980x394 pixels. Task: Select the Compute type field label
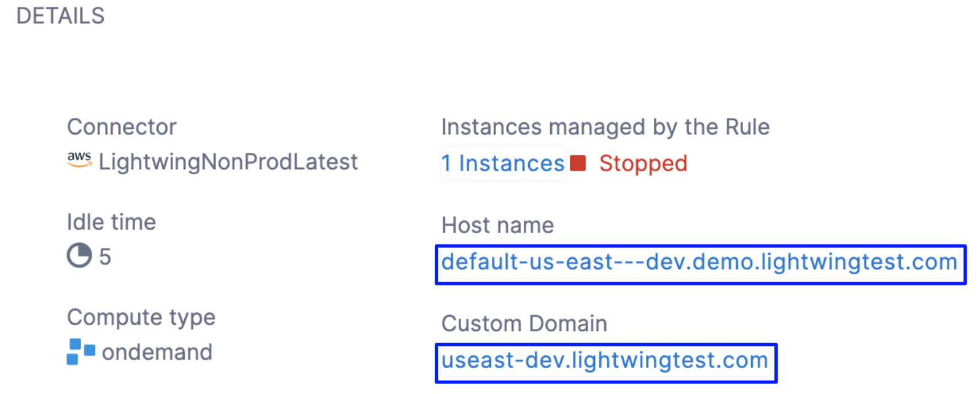141,317
